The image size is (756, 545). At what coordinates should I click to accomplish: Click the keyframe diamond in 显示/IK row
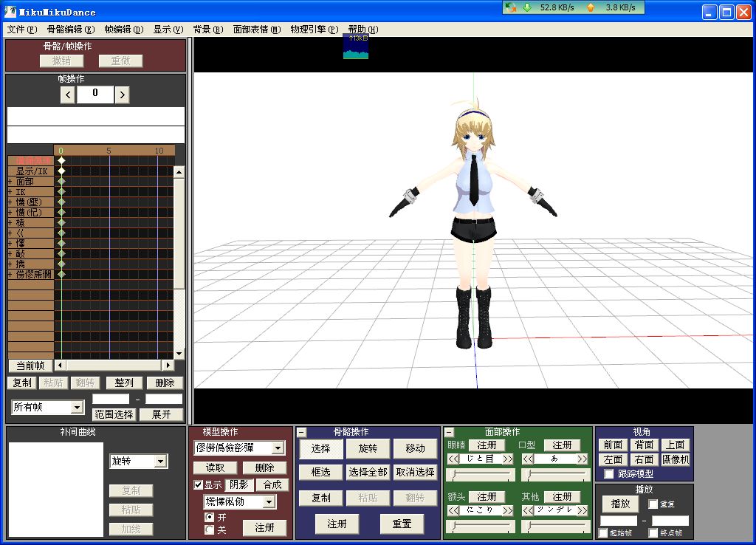(61, 171)
